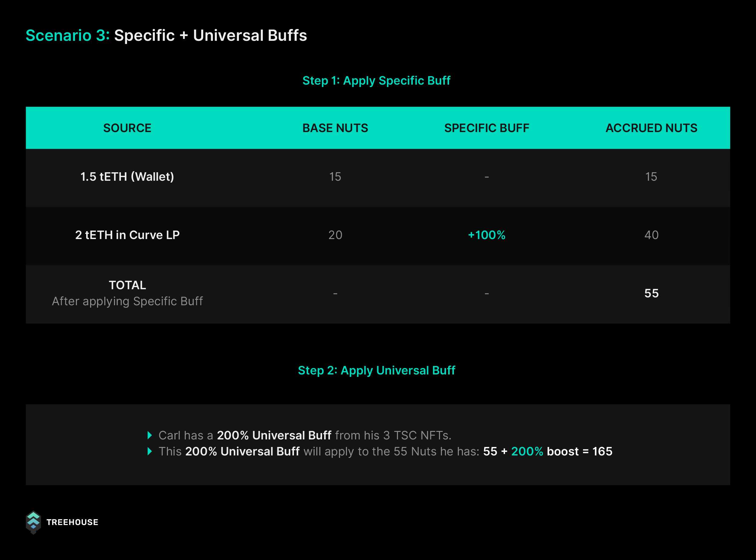
Task: Click the 2 tETH in Curve LP label
Action: click(x=127, y=235)
